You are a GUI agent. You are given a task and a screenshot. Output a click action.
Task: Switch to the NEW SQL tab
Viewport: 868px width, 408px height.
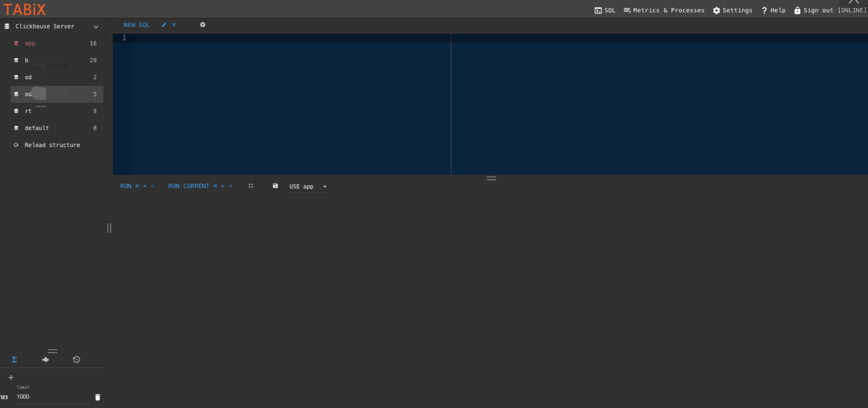click(136, 25)
